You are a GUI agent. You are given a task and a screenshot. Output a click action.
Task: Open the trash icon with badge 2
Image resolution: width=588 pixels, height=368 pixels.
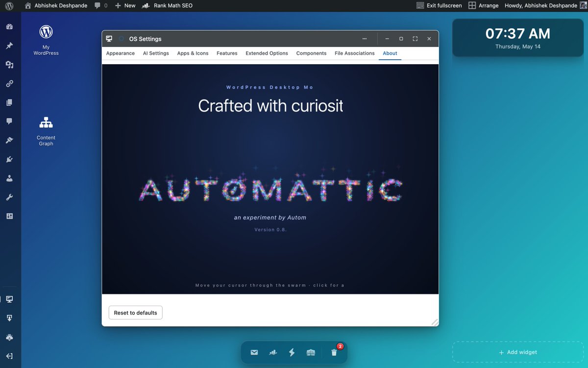[334, 352]
